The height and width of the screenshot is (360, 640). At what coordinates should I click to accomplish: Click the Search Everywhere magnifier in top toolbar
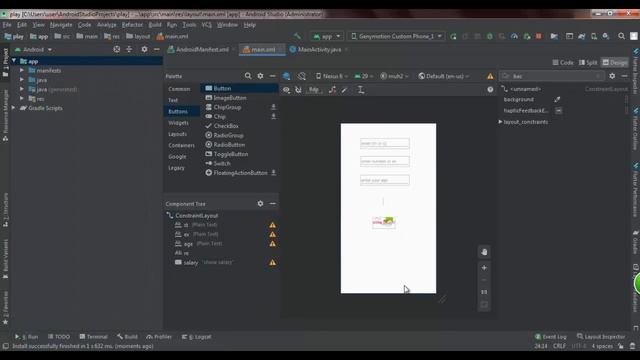[621, 36]
